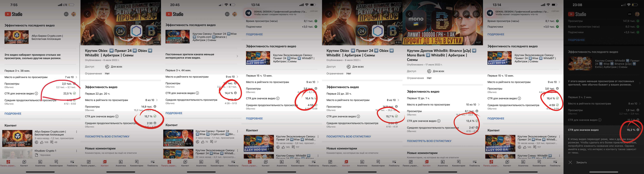Tap info (i) icon beside CTR label on dark screen
The height and width of the screenshot is (174, 644).
point(600,120)
